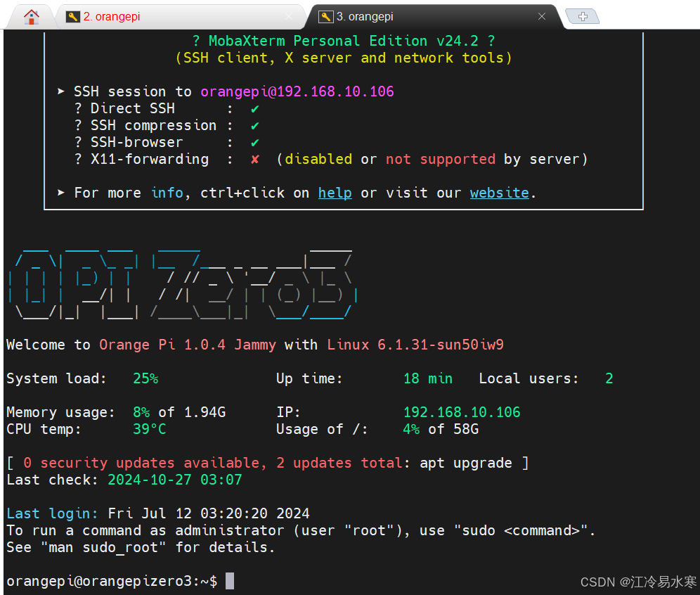Click the wrench icon on tab 3
This screenshot has width=700, height=595.
click(325, 17)
